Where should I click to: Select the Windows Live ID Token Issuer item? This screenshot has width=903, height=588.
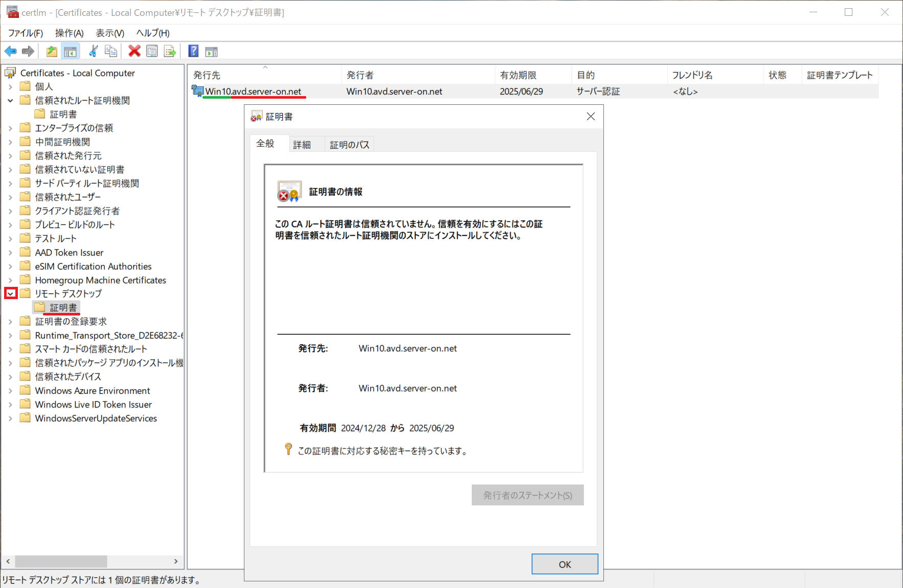[94, 404]
